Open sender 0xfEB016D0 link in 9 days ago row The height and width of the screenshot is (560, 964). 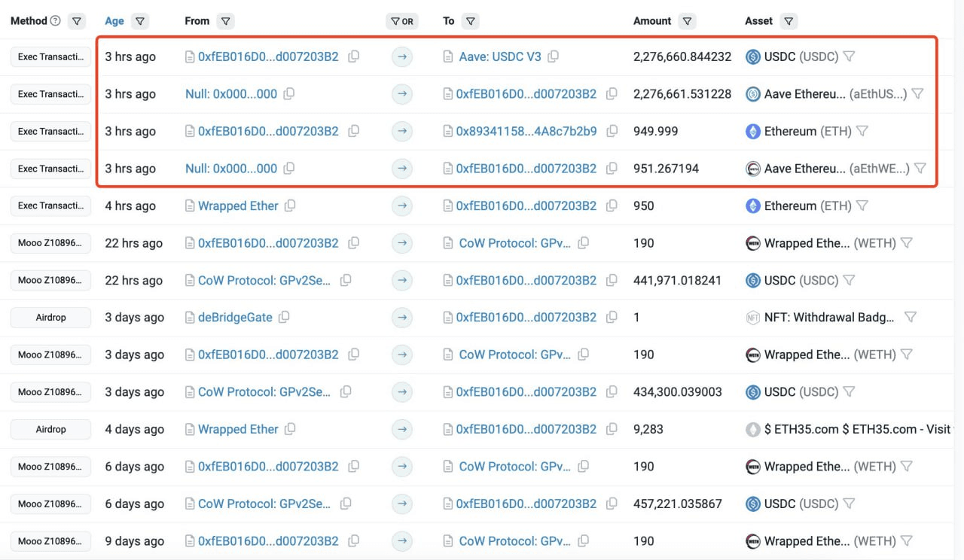point(268,541)
